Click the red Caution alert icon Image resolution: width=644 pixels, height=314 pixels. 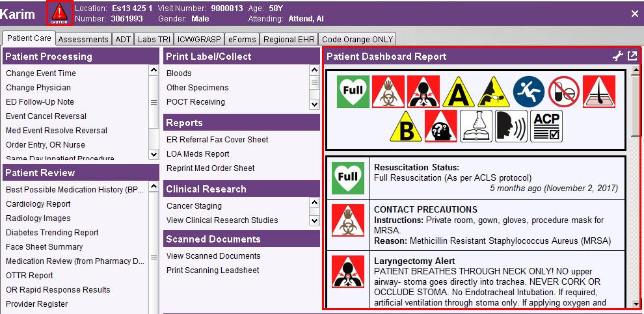[60, 14]
